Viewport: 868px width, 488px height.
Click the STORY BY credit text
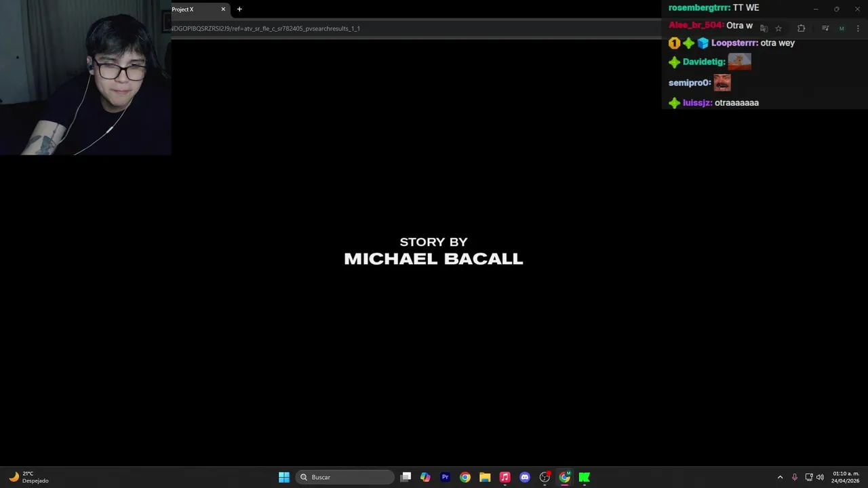433,242
